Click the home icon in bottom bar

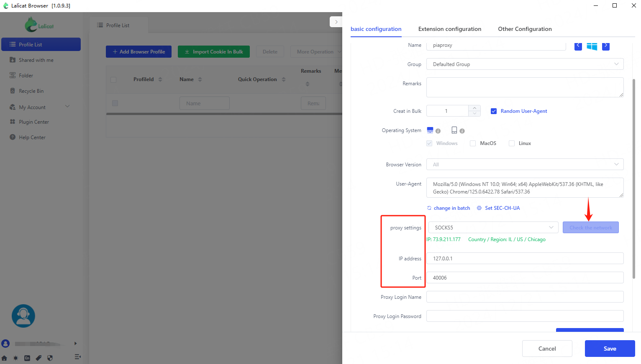(5, 358)
